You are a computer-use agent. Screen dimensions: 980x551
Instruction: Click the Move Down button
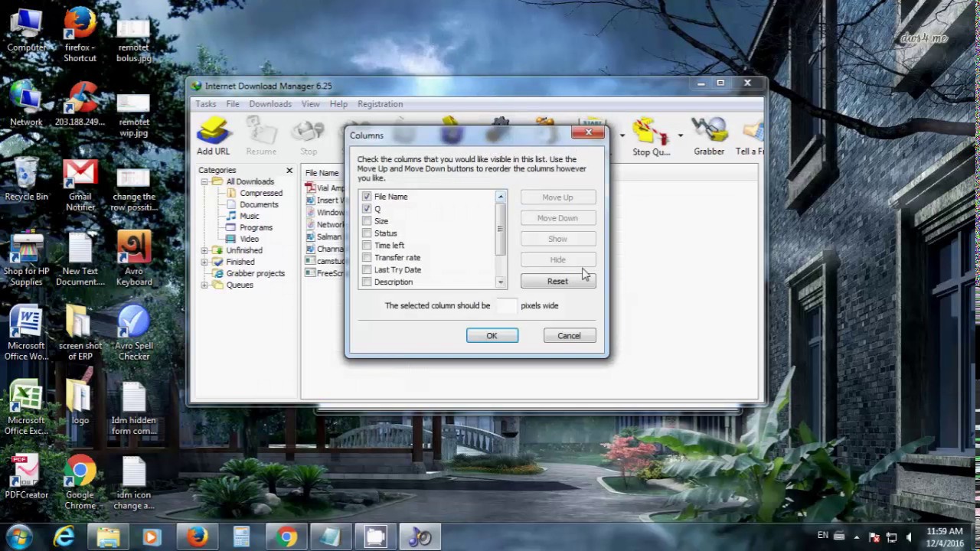pos(557,218)
